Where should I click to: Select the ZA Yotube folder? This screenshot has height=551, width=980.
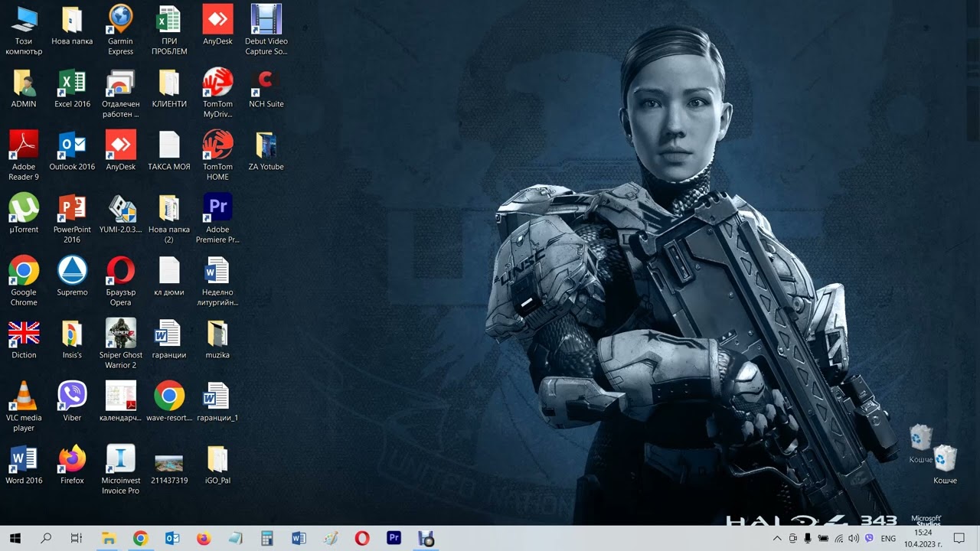click(266, 152)
